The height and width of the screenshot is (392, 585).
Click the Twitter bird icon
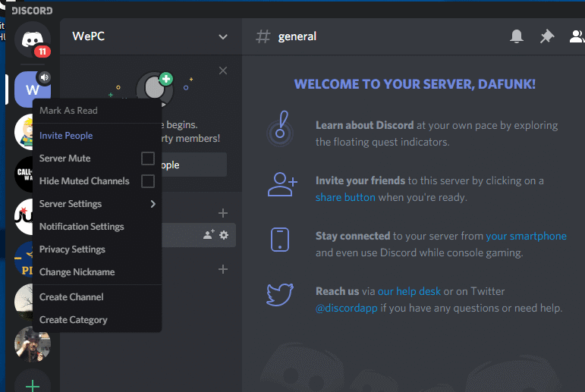pyautogui.click(x=280, y=295)
